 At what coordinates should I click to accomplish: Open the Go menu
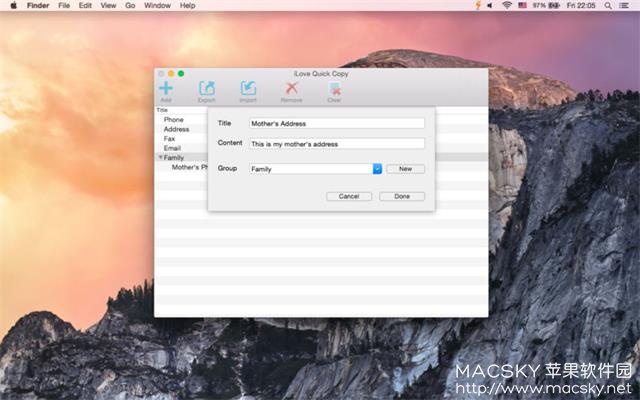point(130,5)
